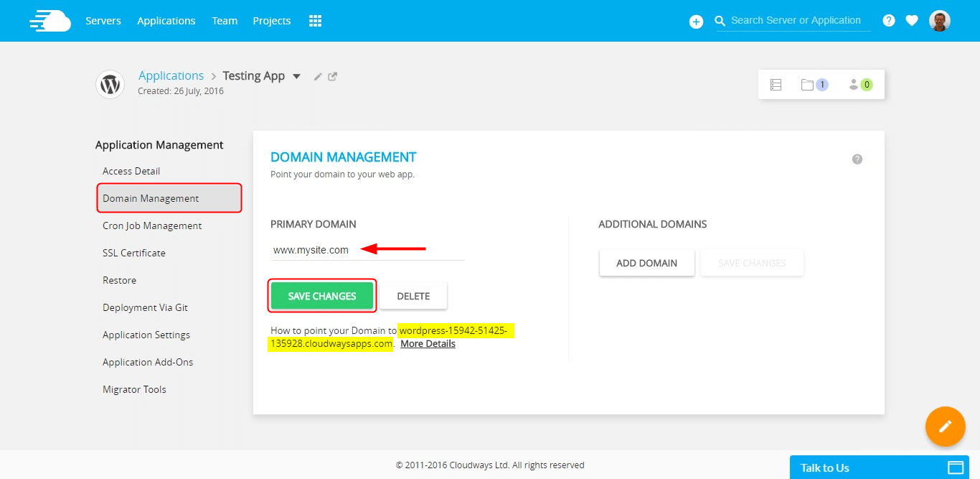Viewport: 980px width, 479px height.
Task: Select SSL Certificate in sidebar
Action: click(134, 253)
